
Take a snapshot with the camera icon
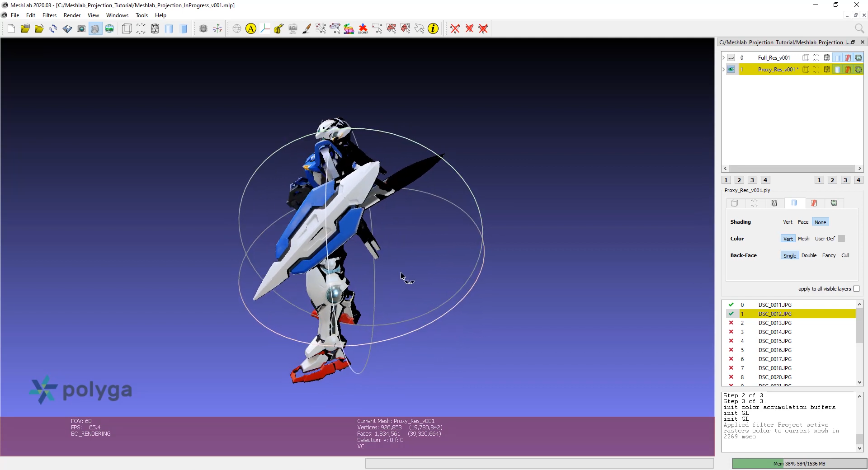[x=81, y=29]
